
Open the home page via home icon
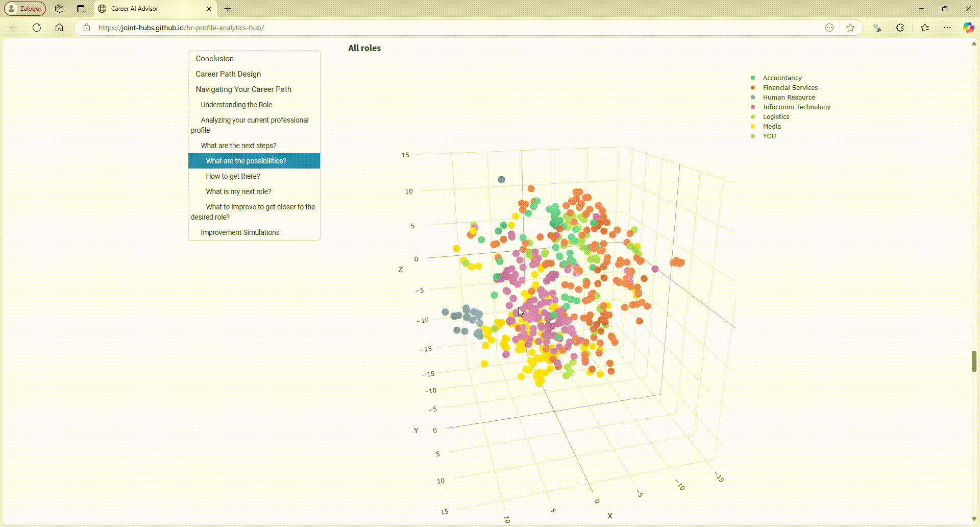(59, 28)
